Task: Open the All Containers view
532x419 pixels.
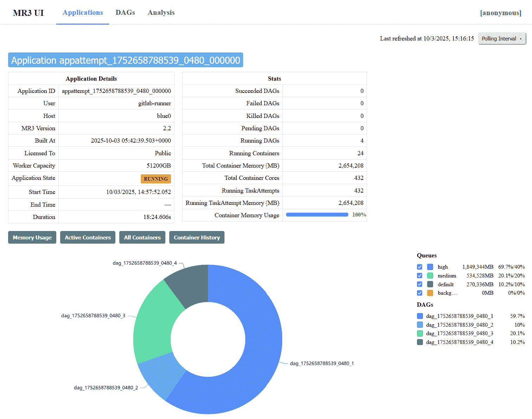Action: [142, 238]
